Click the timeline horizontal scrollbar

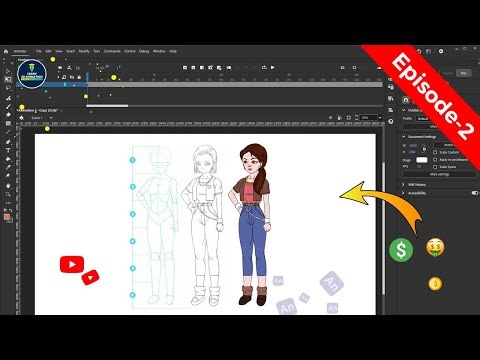[107, 106]
